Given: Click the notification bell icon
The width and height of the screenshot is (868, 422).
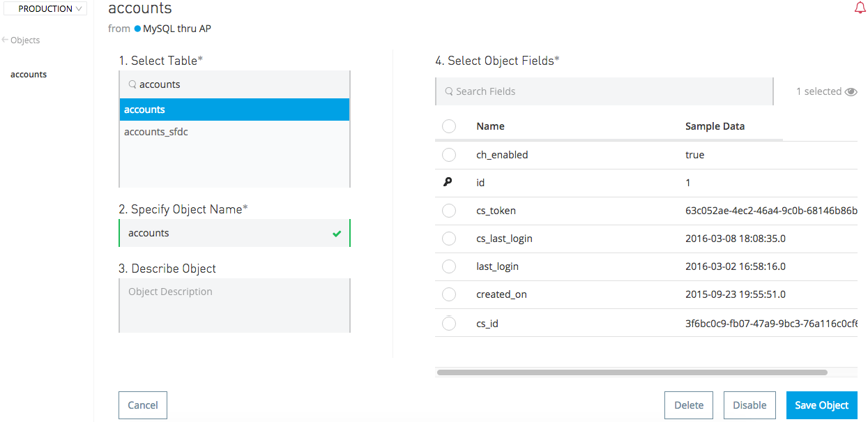Looking at the screenshot, I should click(860, 8).
